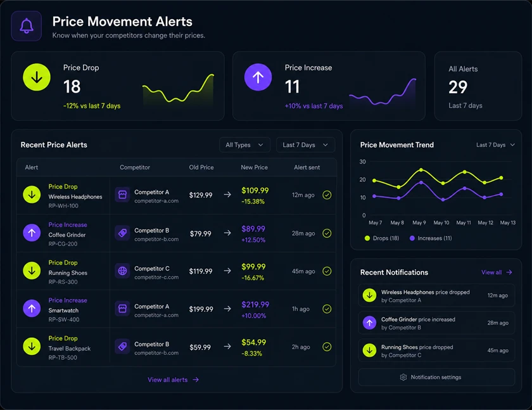Click the Price Increase sparkline chart
Image resolution: width=532 pixels, height=410 pixels.
click(x=383, y=93)
